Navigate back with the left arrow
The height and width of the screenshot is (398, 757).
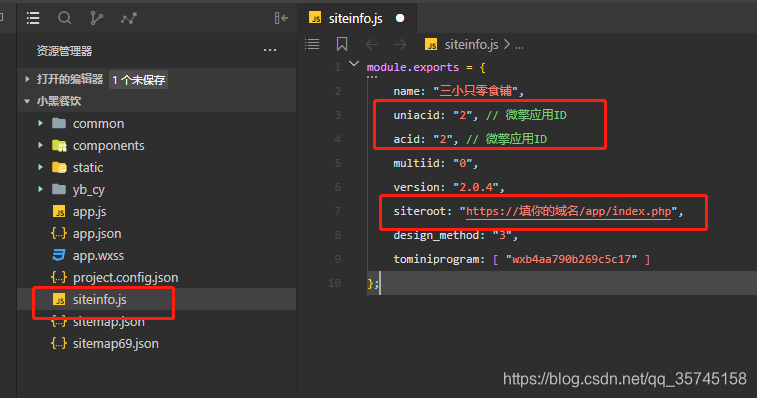[372, 45]
